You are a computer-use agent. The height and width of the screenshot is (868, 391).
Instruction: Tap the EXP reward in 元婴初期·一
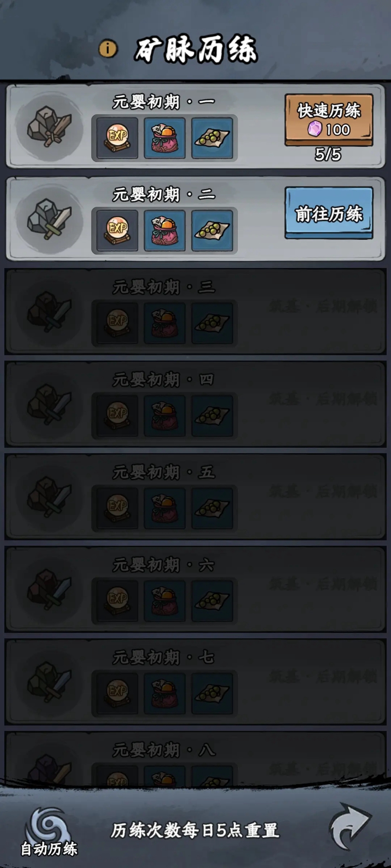click(117, 138)
